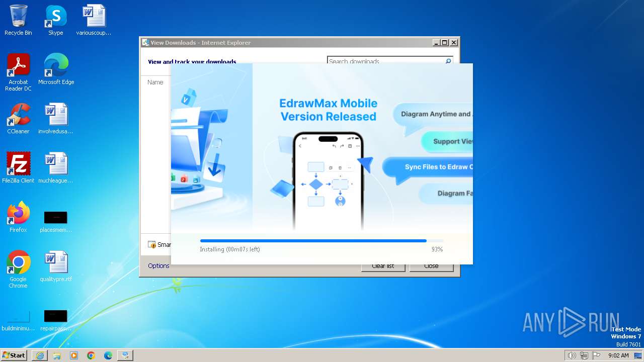Screen dimensions: 644x362
Task: Click the Name column header in downloads
Action: (x=155, y=82)
